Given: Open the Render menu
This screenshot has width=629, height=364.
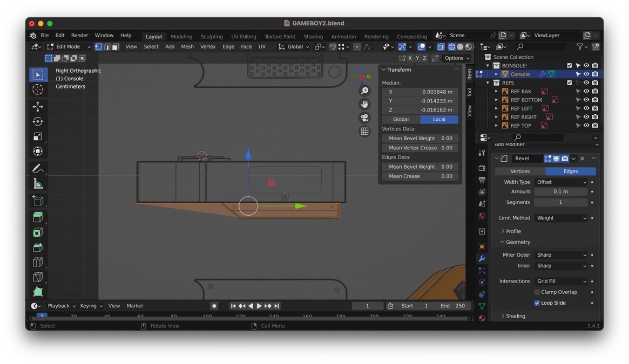Looking at the screenshot, I should click(x=79, y=36).
